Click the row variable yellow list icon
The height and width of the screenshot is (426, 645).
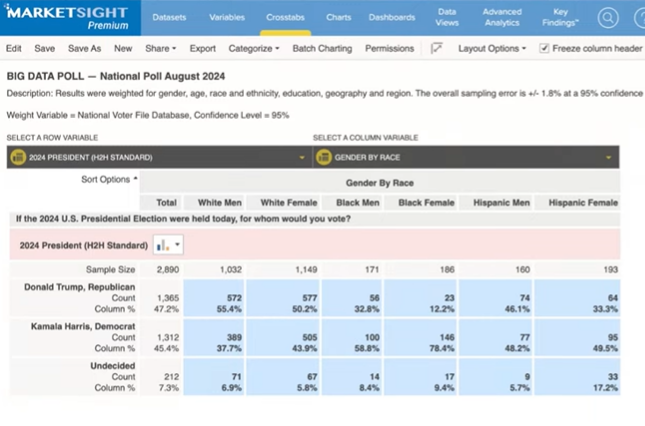pyautogui.click(x=18, y=157)
